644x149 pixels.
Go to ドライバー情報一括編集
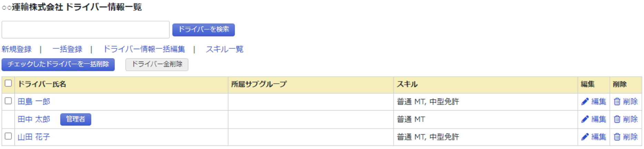[144, 49]
